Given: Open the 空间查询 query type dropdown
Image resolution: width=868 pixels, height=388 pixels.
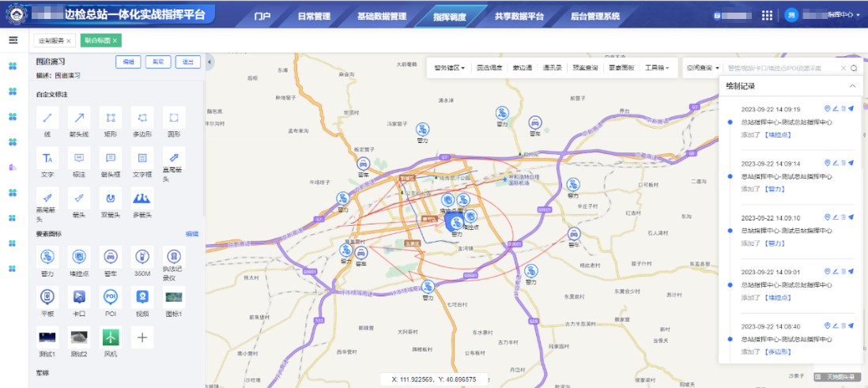Looking at the screenshot, I should [x=703, y=68].
